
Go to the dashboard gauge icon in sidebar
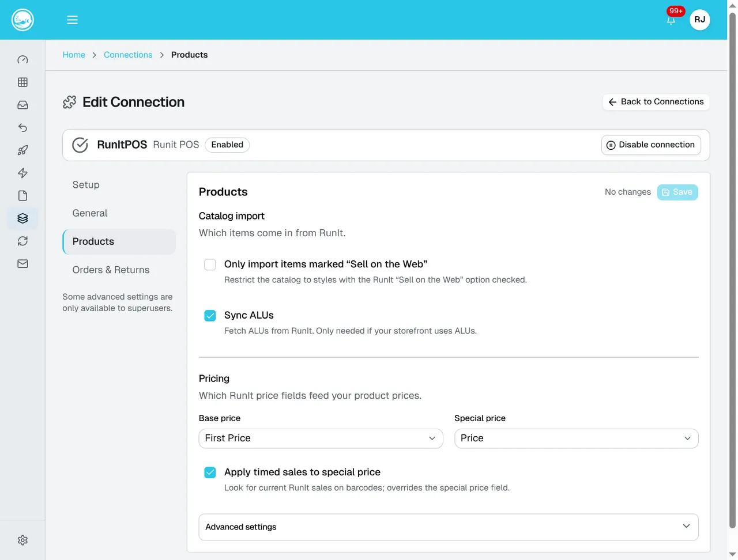(22, 59)
